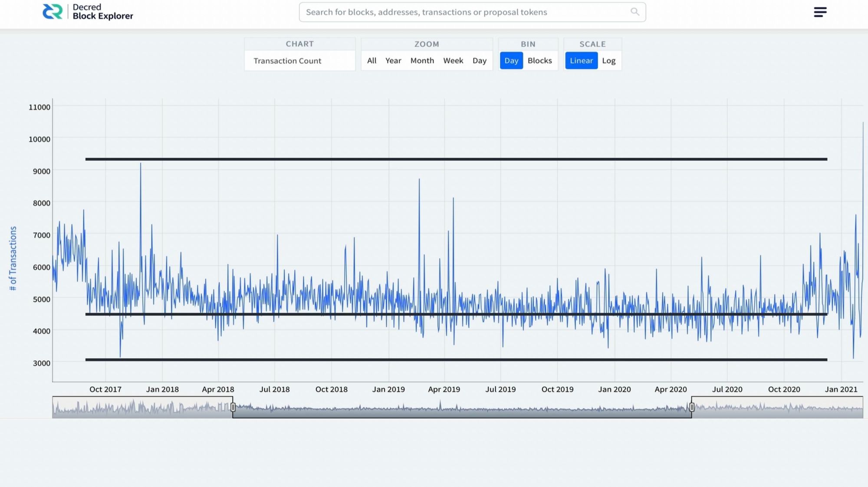Select Blocks bin option
This screenshot has width=868, height=487.
point(540,61)
